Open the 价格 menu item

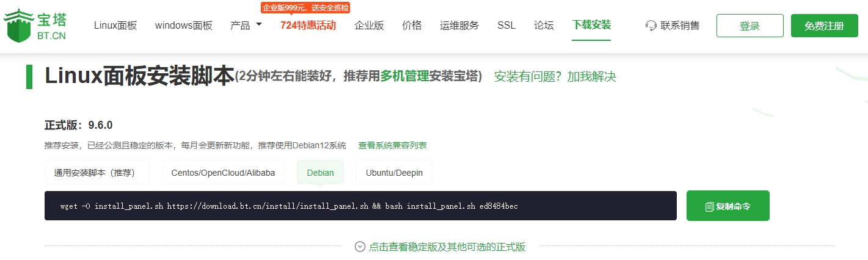(412, 26)
